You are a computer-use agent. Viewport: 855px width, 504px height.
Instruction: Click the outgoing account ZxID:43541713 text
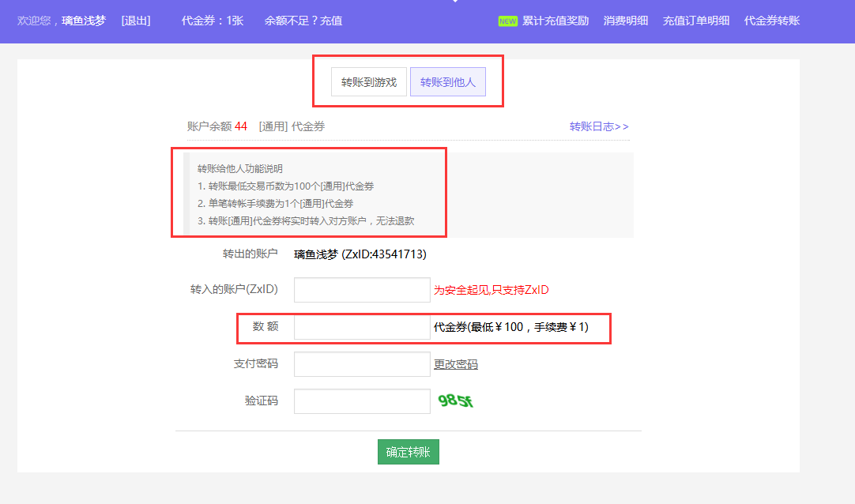[x=384, y=254]
